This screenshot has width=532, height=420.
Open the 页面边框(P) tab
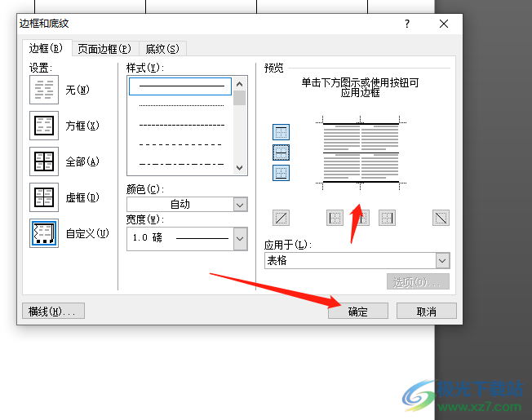click(x=104, y=49)
